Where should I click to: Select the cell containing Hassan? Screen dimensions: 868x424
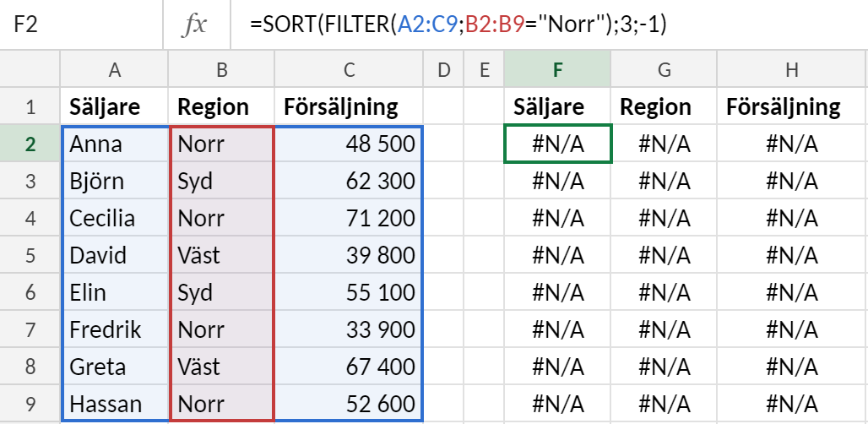[114, 404]
